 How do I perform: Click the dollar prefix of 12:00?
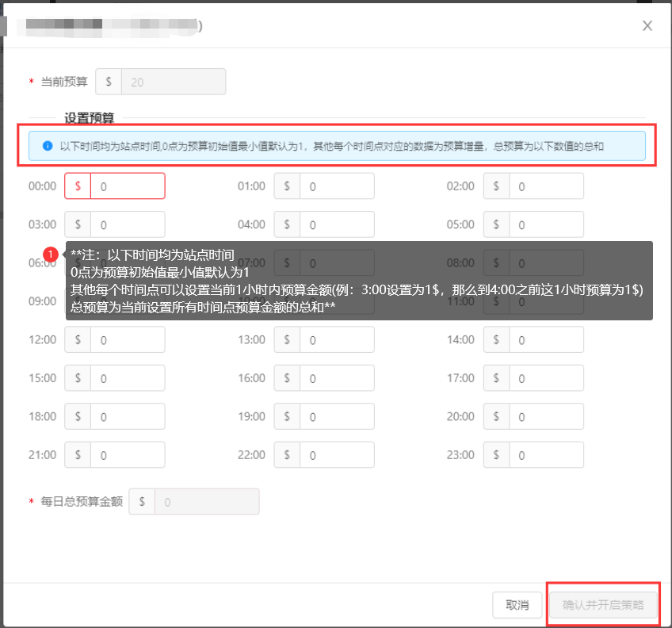click(x=78, y=339)
